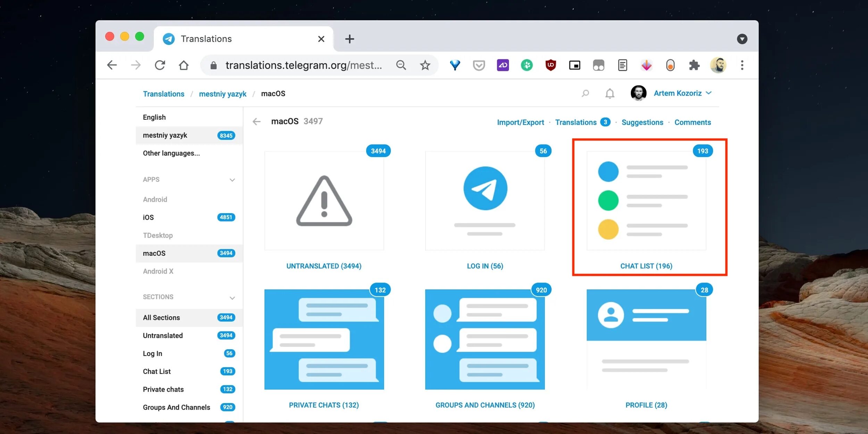Select Android X in the apps list
868x434 pixels.
point(189,271)
